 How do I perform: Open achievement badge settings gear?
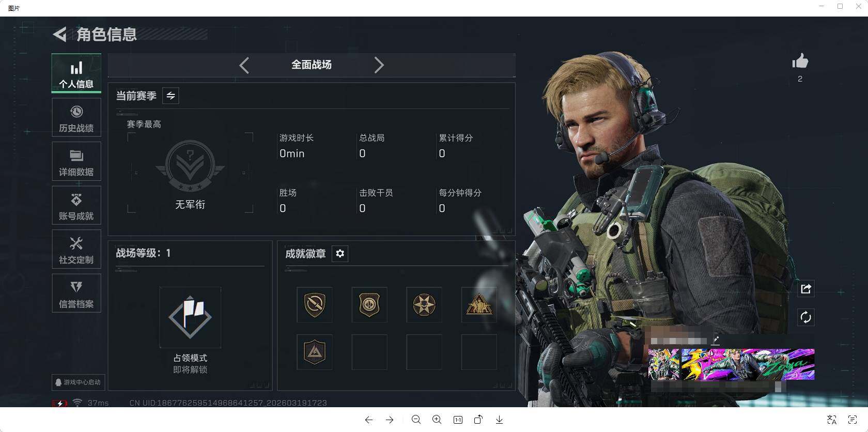click(x=340, y=253)
